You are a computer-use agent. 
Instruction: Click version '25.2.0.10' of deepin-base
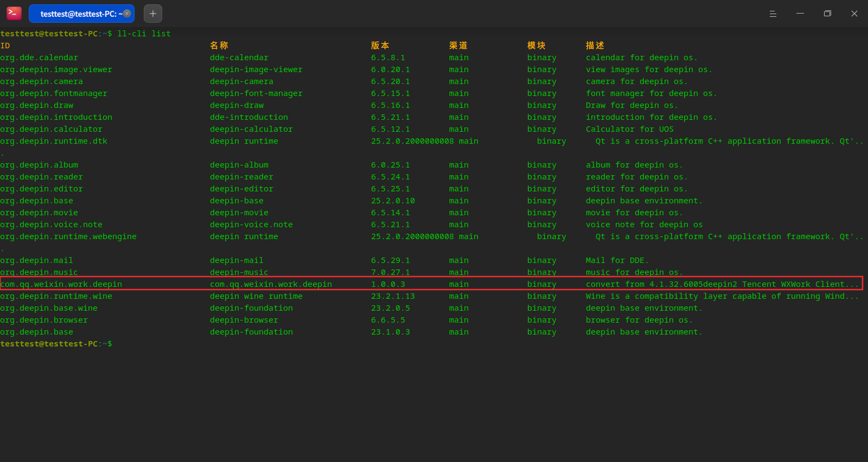[x=393, y=201]
